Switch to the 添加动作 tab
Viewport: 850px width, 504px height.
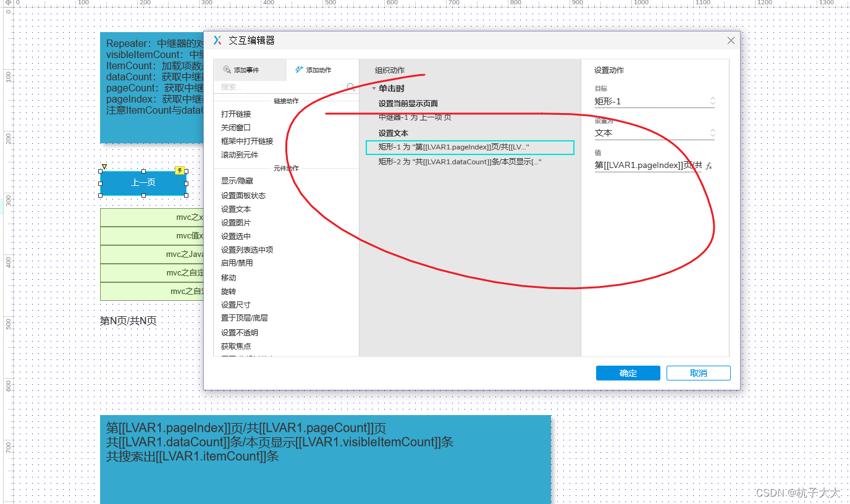(322, 70)
